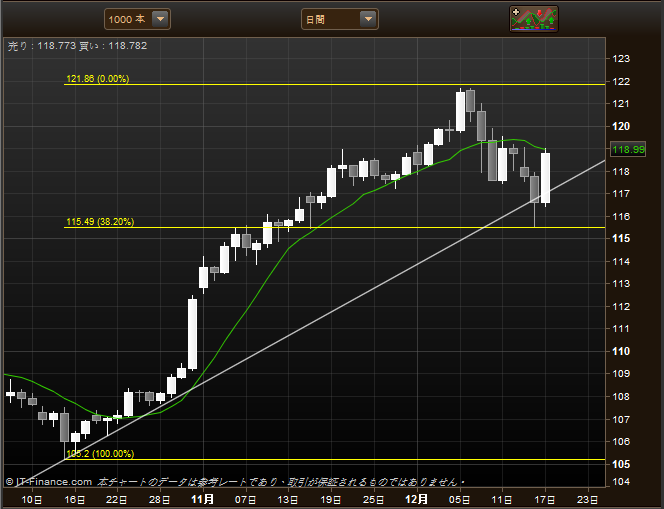Click the green 118.99 price tag
Viewport: 664px width, 509px height.
point(628,149)
